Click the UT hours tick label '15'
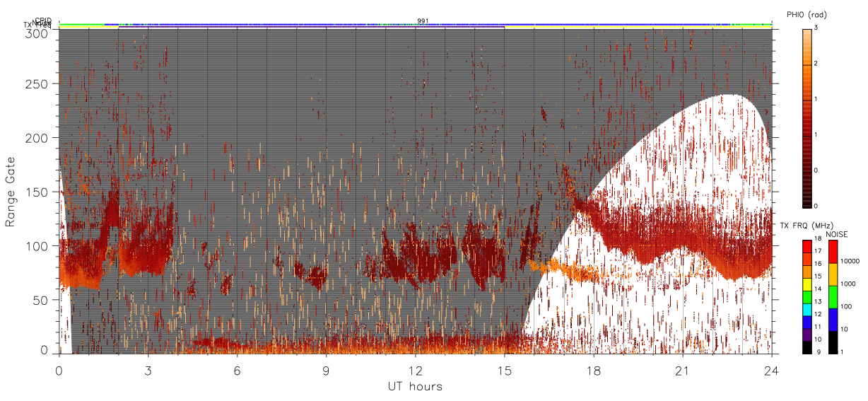The width and height of the screenshot is (868, 401). 504,370
